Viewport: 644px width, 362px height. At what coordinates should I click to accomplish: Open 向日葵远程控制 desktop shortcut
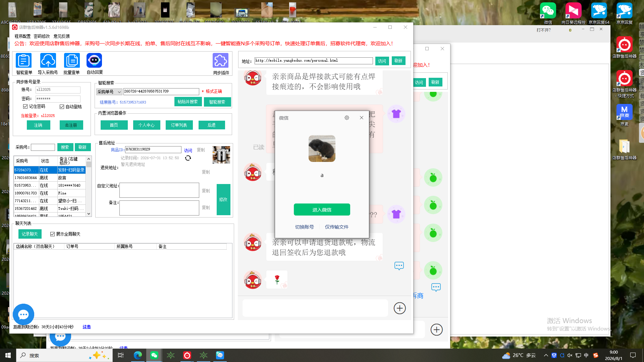[574, 14]
